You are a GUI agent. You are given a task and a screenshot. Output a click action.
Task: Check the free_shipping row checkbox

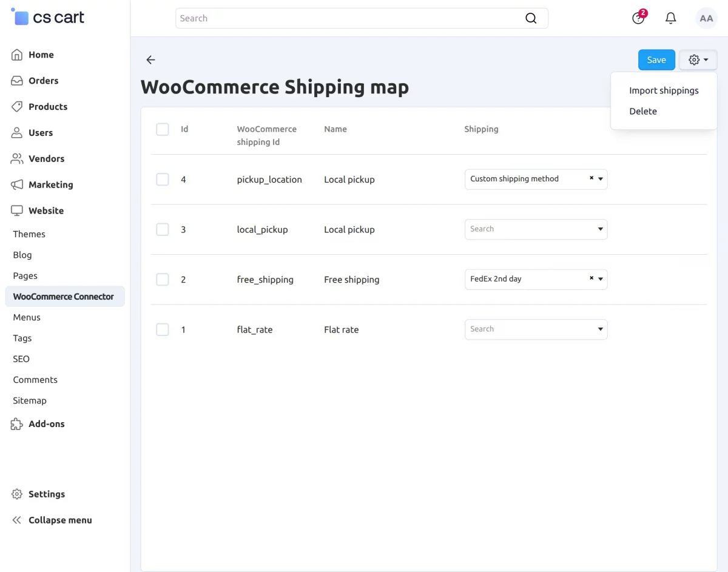point(163,280)
